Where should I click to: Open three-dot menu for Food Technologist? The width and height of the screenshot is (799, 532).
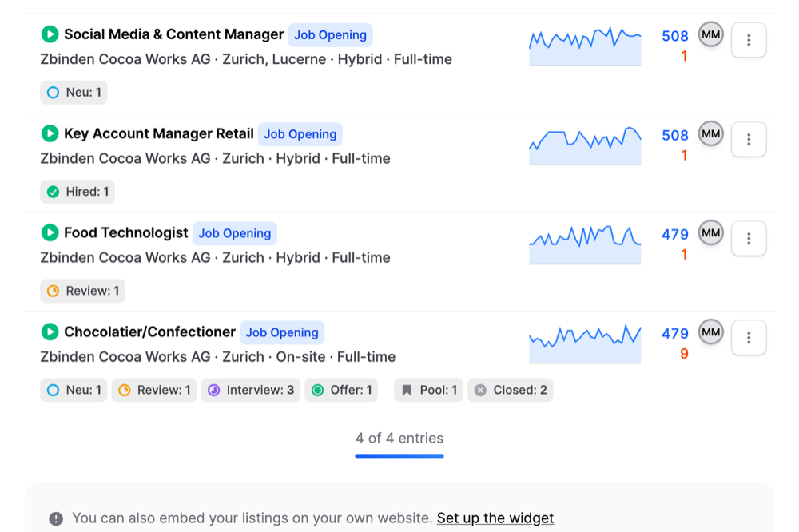pyautogui.click(x=749, y=239)
